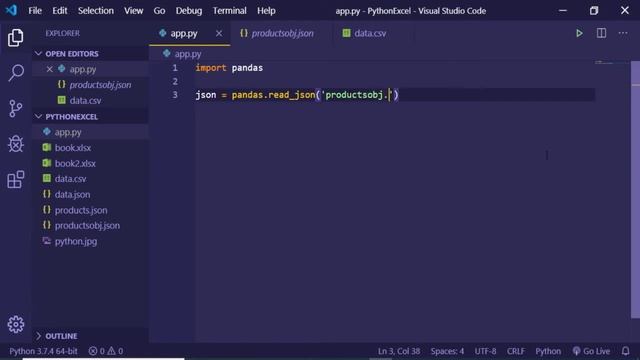Open the Terminal menu
This screenshot has height=360, width=640.
click(229, 11)
